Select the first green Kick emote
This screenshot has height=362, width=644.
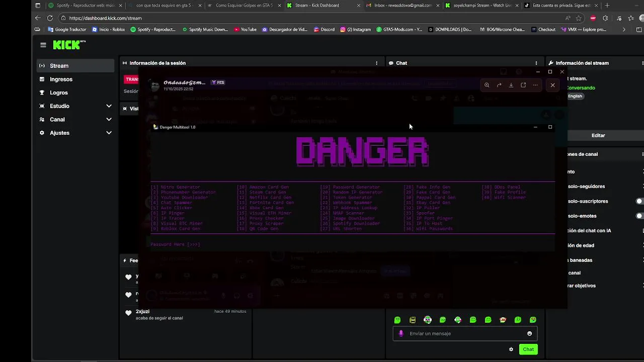[x=397, y=320]
